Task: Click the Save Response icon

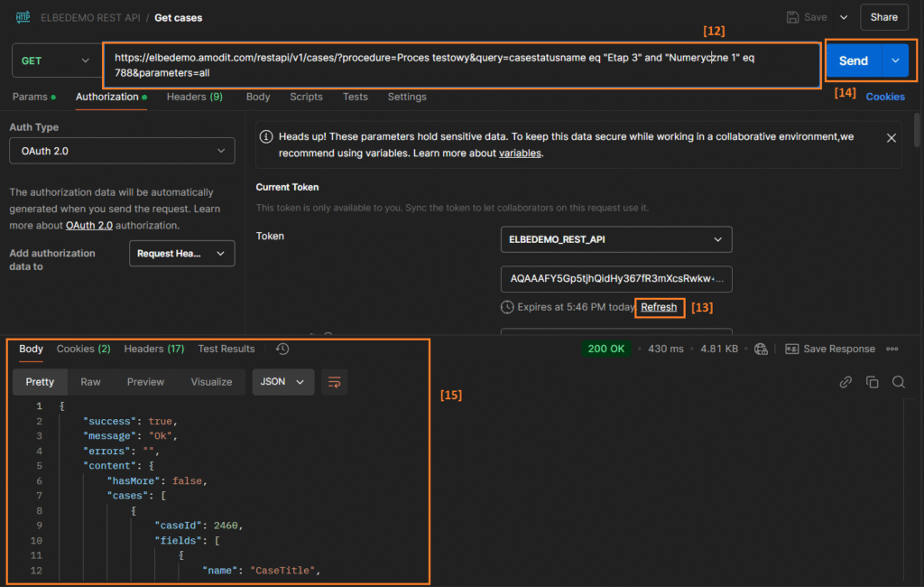Action: [792, 349]
